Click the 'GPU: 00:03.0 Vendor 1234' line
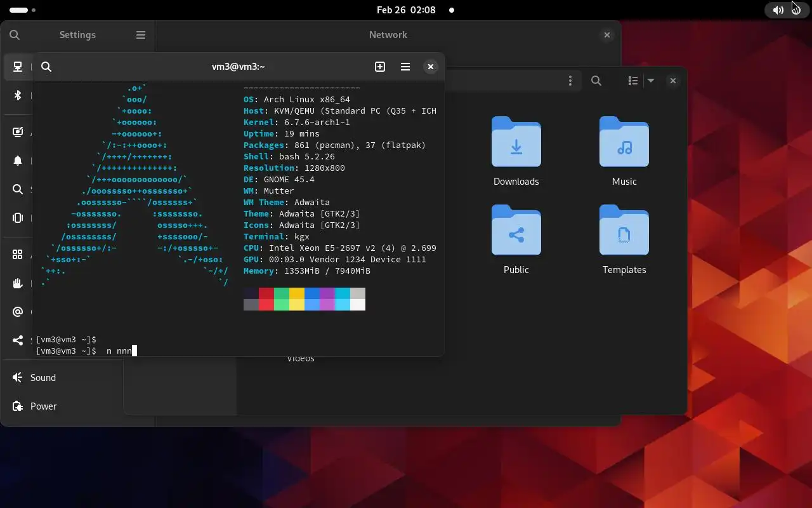Image resolution: width=812 pixels, height=508 pixels. click(x=335, y=260)
